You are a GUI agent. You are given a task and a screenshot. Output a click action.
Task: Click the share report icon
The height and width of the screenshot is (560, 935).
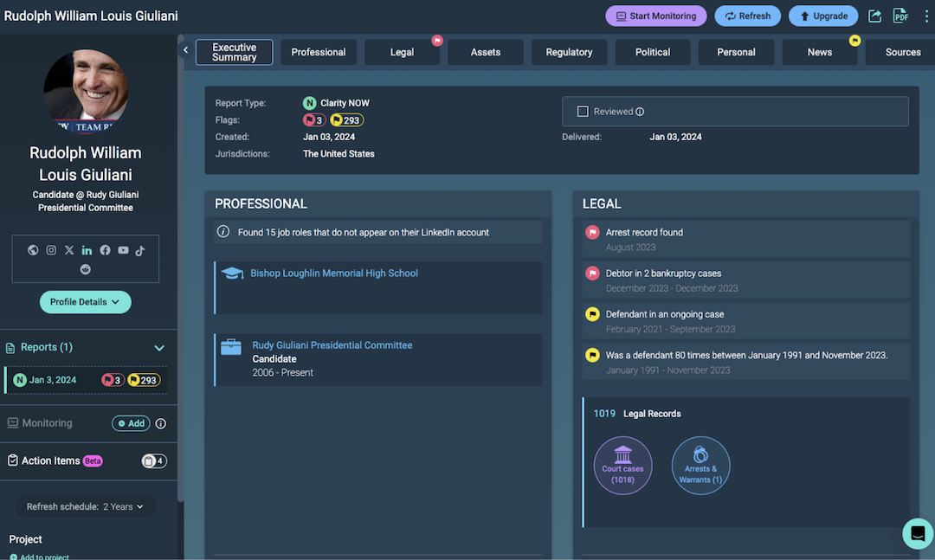coord(875,16)
